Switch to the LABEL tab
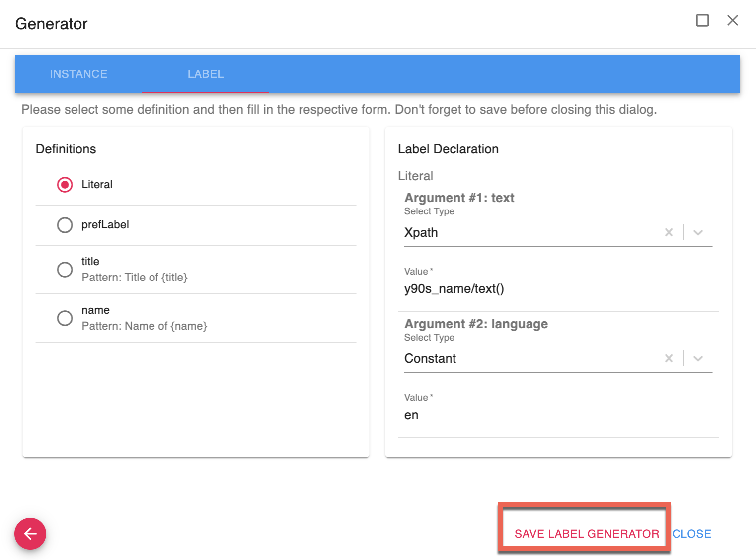Viewport: 756px width, 560px height. (205, 74)
